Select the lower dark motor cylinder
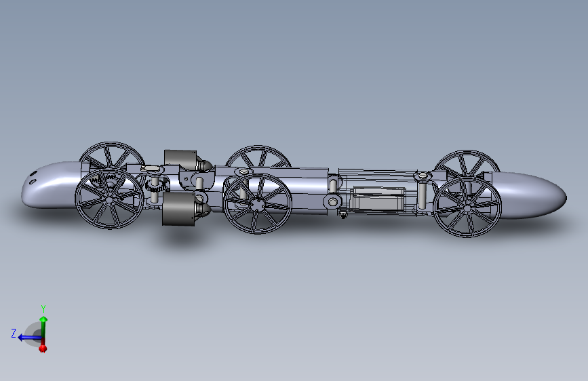This screenshot has height=381, width=588. [x=179, y=209]
